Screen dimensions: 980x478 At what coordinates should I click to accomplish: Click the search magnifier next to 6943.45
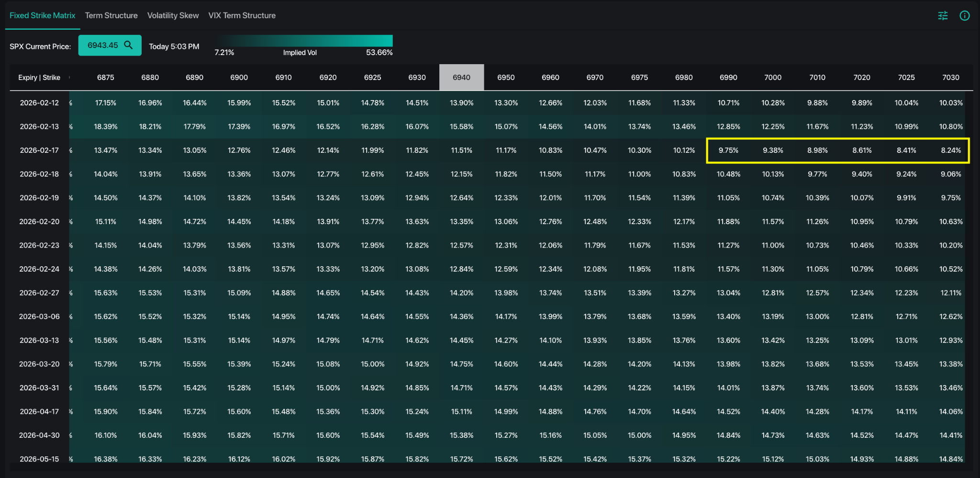128,45
